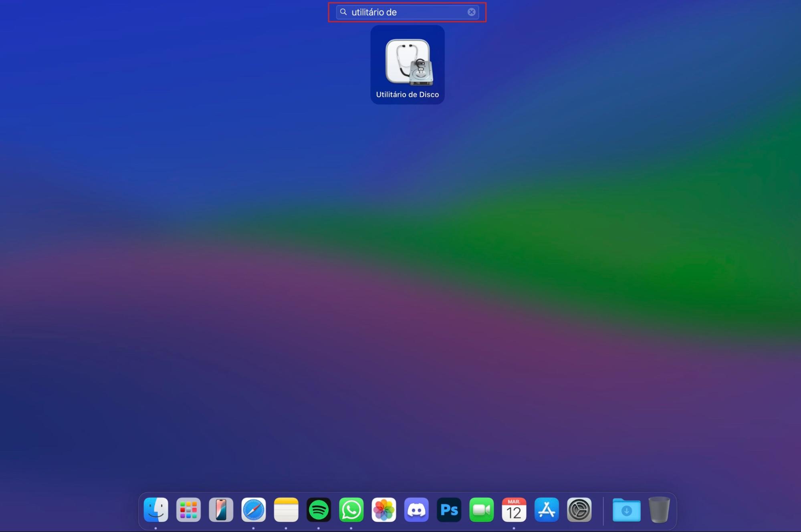Open the App Store
The height and width of the screenshot is (532, 801).
click(x=547, y=510)
